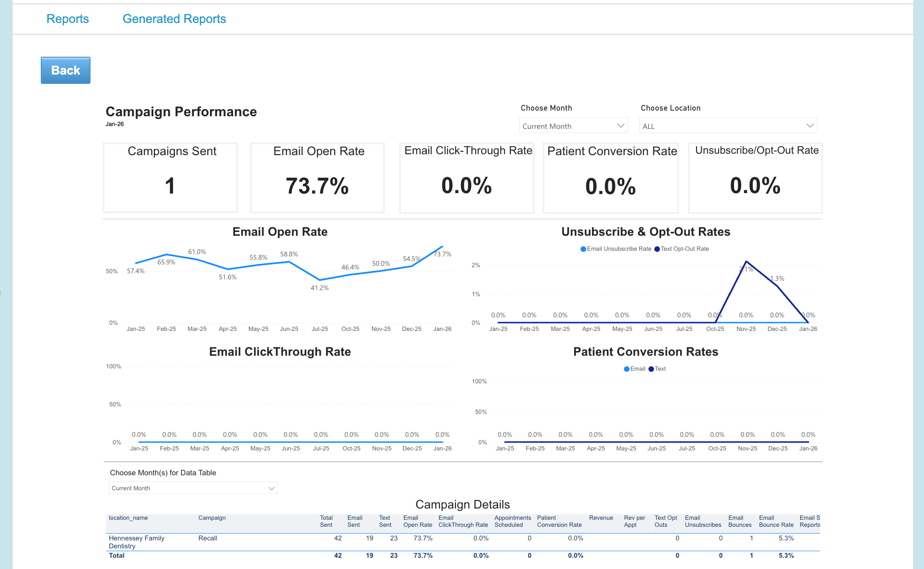Expand the Choose Month dropdown

pyautogui.click(x=573, y=126)
